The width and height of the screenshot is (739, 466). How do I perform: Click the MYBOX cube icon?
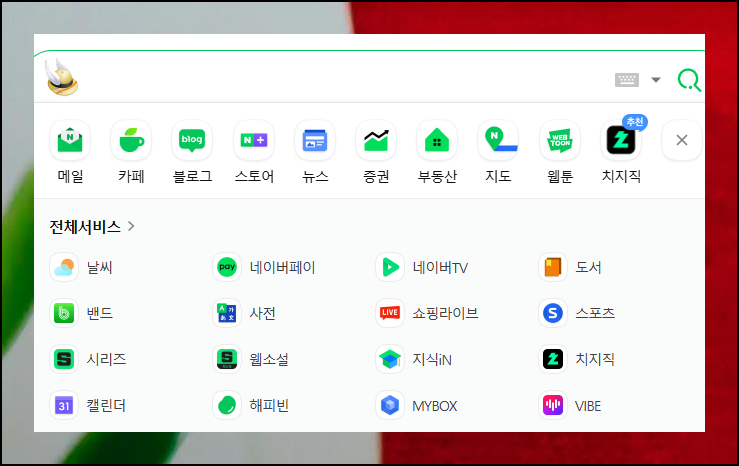pyautogui.click(x=390, y=405)
